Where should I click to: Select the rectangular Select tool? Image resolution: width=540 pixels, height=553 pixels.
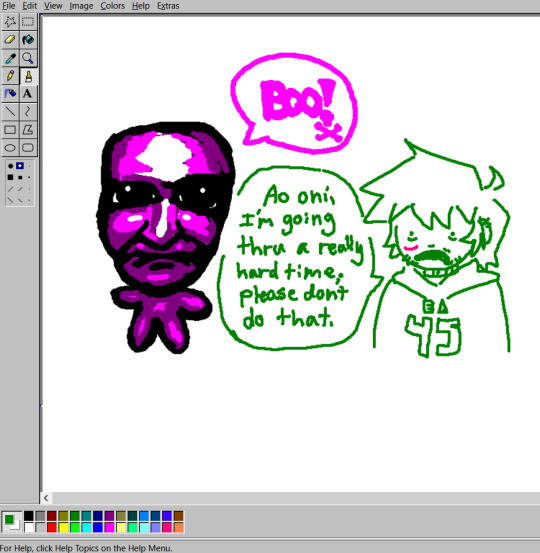pos(28,22)
